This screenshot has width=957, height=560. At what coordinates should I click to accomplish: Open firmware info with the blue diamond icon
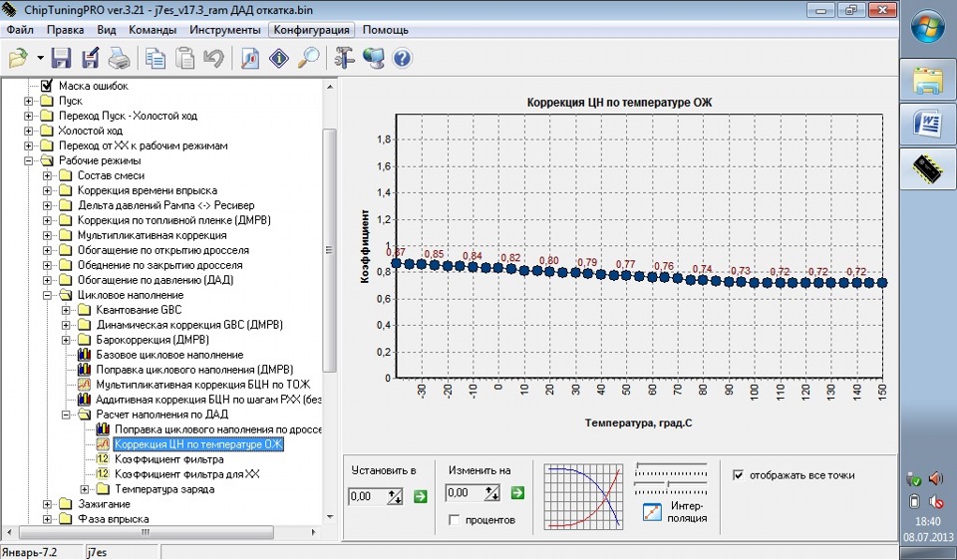(x=279, y=59)
